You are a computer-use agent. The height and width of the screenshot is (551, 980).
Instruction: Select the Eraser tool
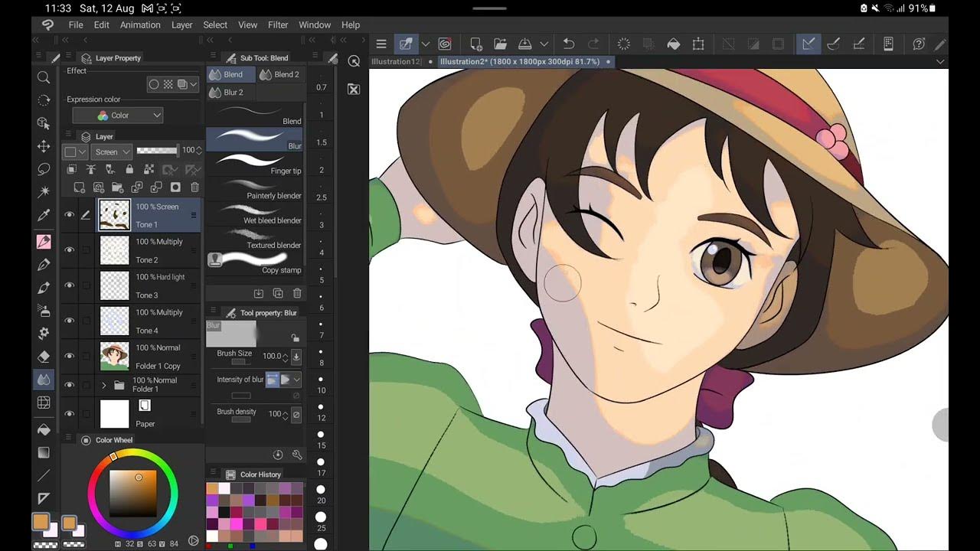(44, 356)
